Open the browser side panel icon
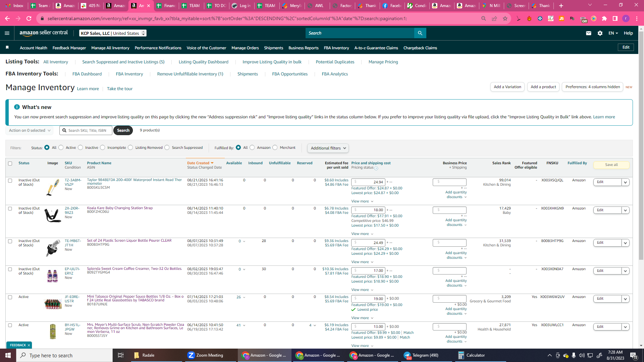Screen dimensions: 644x362 (615, 18)
